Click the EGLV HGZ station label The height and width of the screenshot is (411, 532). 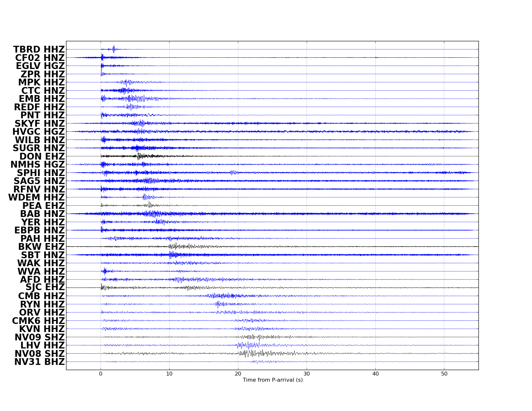click(40, 66)
